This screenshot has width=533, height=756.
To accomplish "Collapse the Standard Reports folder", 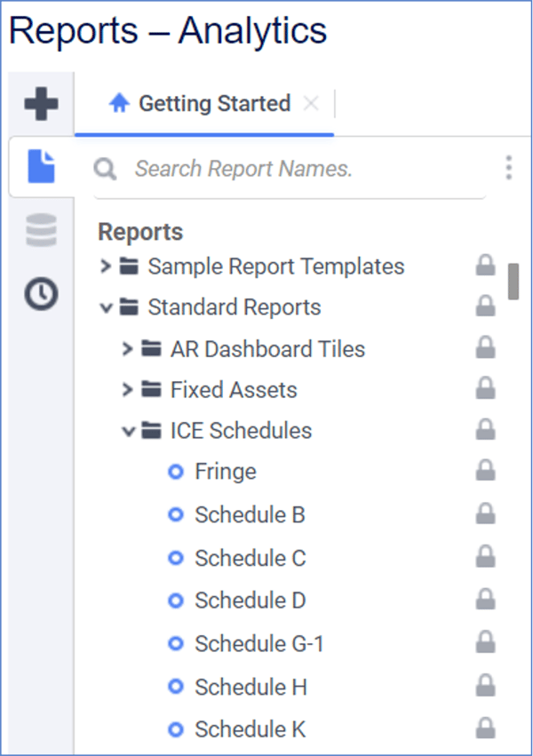I will (106, 306).
